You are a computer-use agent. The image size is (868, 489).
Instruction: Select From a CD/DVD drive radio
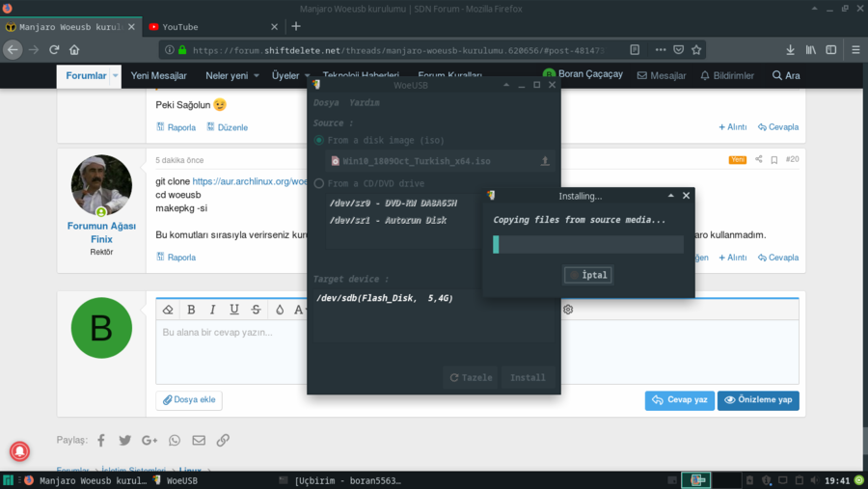319,183
